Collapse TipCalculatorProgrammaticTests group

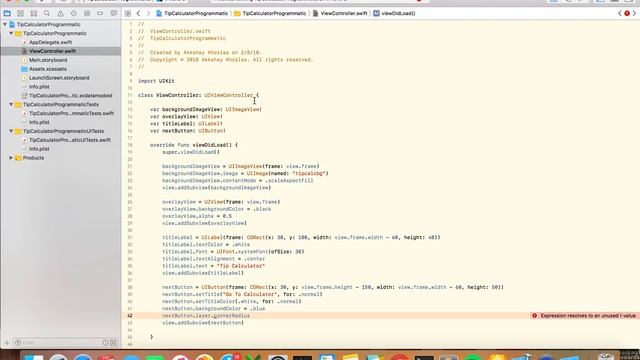11,104
